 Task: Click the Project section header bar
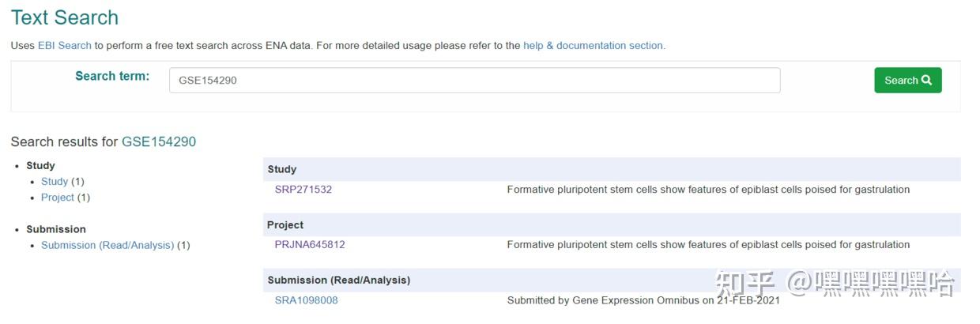click(612, 224)
